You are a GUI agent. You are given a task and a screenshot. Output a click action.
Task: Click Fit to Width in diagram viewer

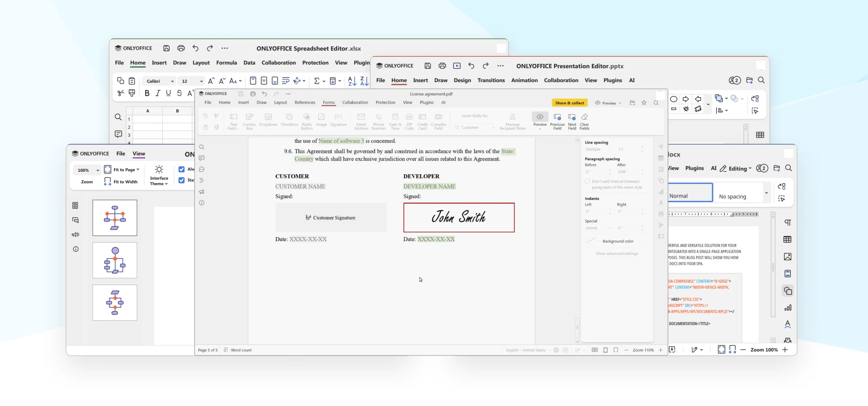point(121,182)
